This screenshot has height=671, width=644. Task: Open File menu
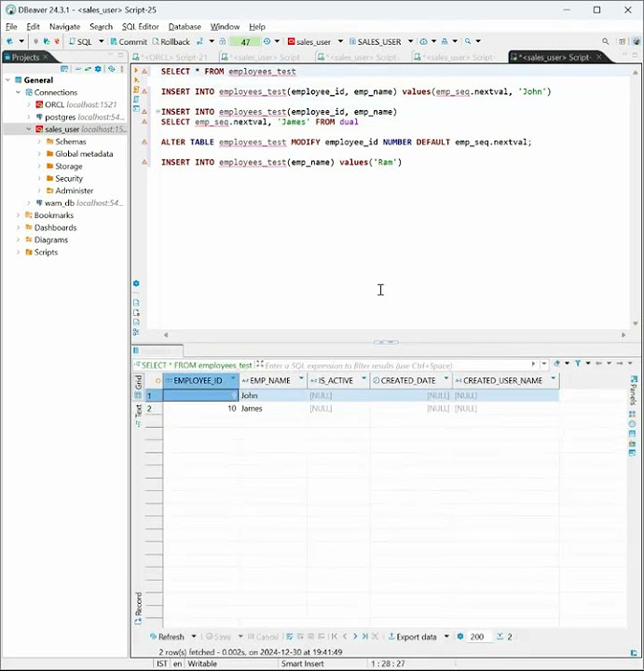(11, 26)
